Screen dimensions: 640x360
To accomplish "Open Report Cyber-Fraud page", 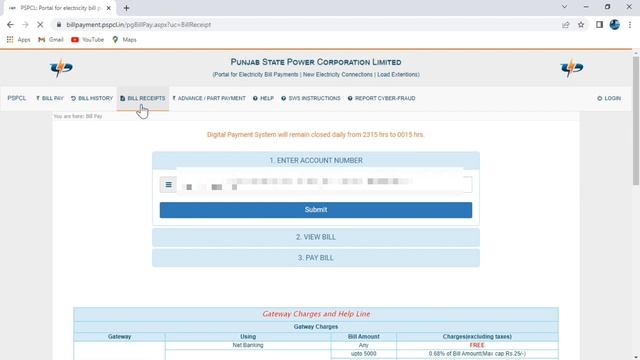I will coord(382,98).
